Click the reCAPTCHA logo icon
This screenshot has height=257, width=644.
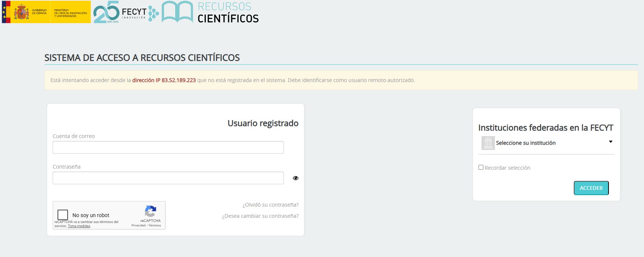[x=151, y=211]
